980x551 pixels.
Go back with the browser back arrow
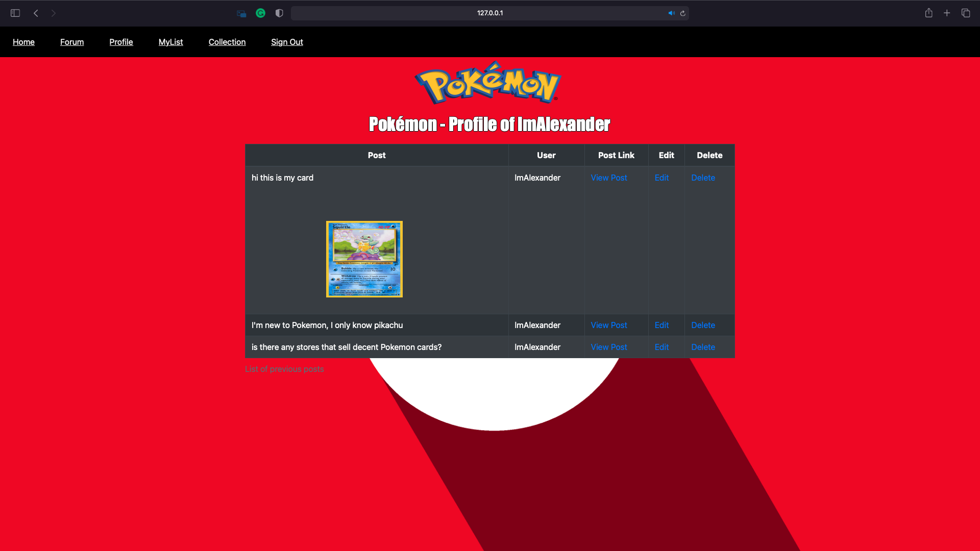pyautogui.click(x=36, y=13)
